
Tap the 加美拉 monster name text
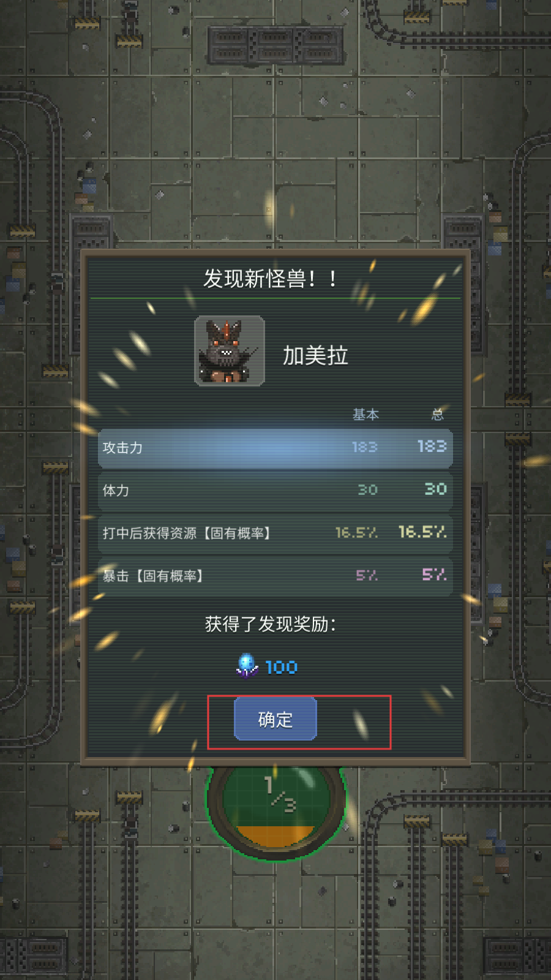(x=315, y=355)
